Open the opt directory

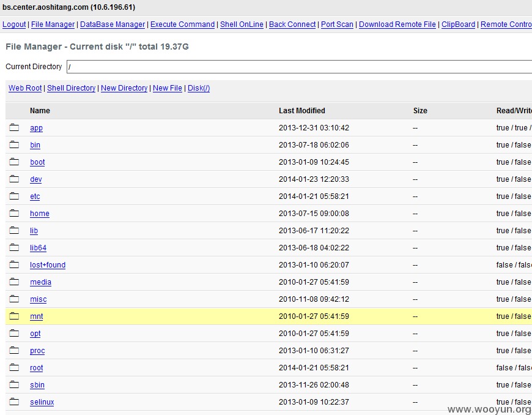coord(35,334)
